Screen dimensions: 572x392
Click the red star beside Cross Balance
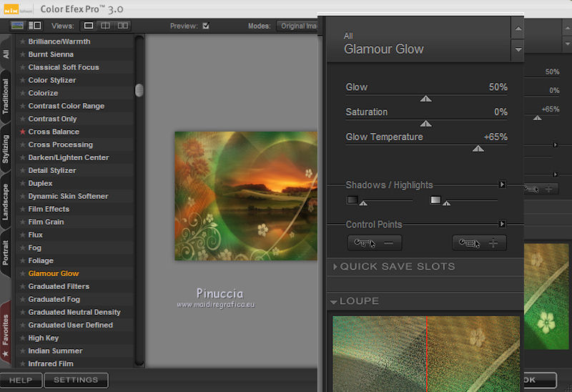(x=22, y=132)
